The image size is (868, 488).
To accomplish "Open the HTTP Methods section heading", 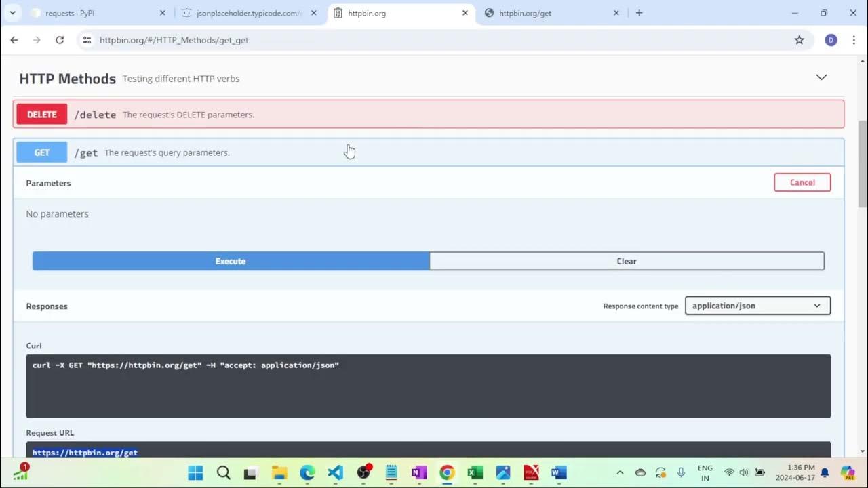I will (x=68, y=79).
